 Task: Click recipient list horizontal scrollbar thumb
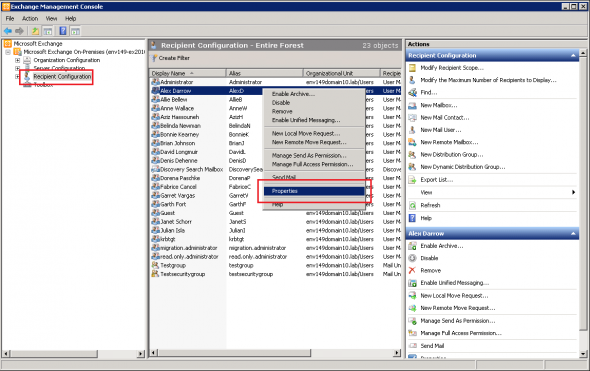(234, 353)
